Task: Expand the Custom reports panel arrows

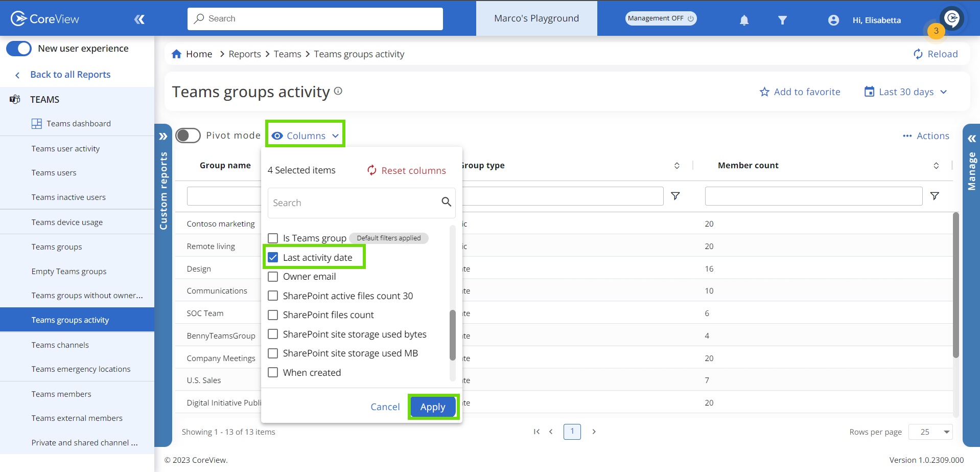Action: [163, 137]
